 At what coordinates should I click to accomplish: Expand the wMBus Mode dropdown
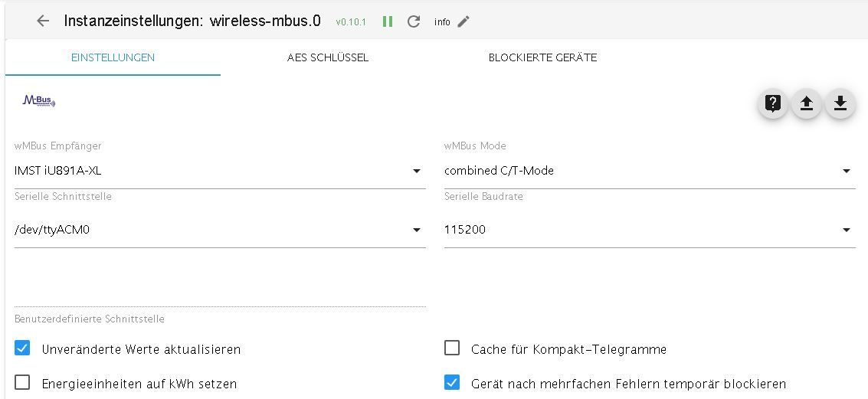coord(650,171)
